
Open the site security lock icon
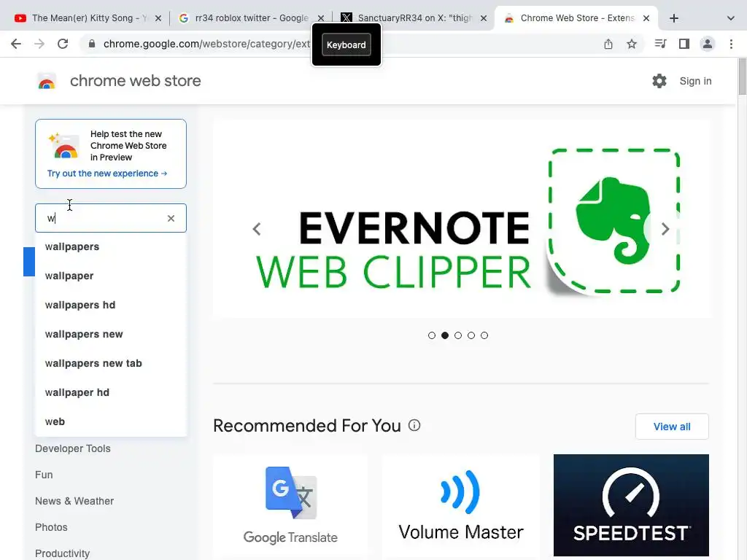92,44
